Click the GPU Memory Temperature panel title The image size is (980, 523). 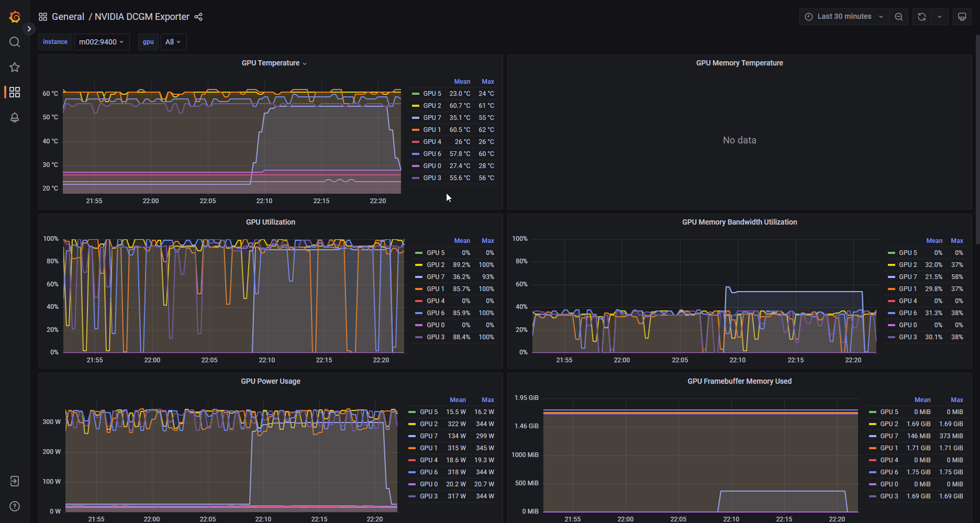coord(739,63)
